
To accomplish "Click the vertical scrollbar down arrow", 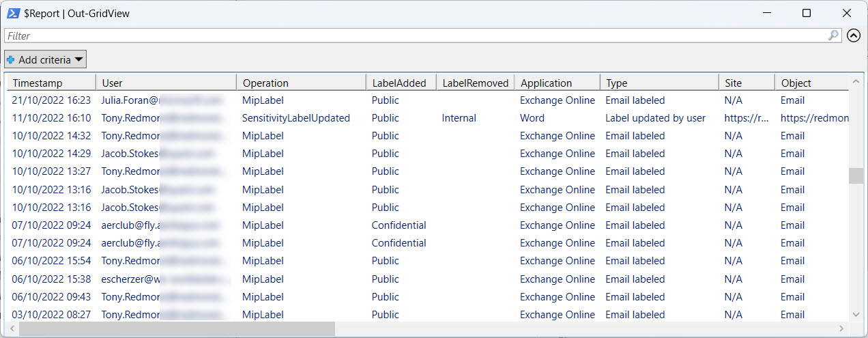I will coord(856,314).
